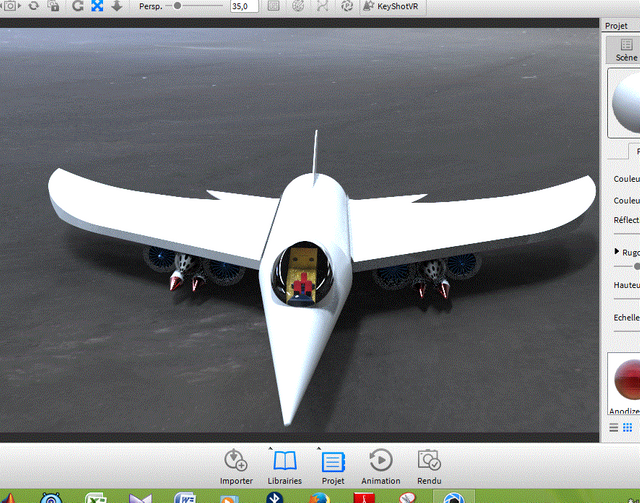Viewport: 640px width, 503px height.
Task: Switch material list to list view
Action: [x=613, y=427]
